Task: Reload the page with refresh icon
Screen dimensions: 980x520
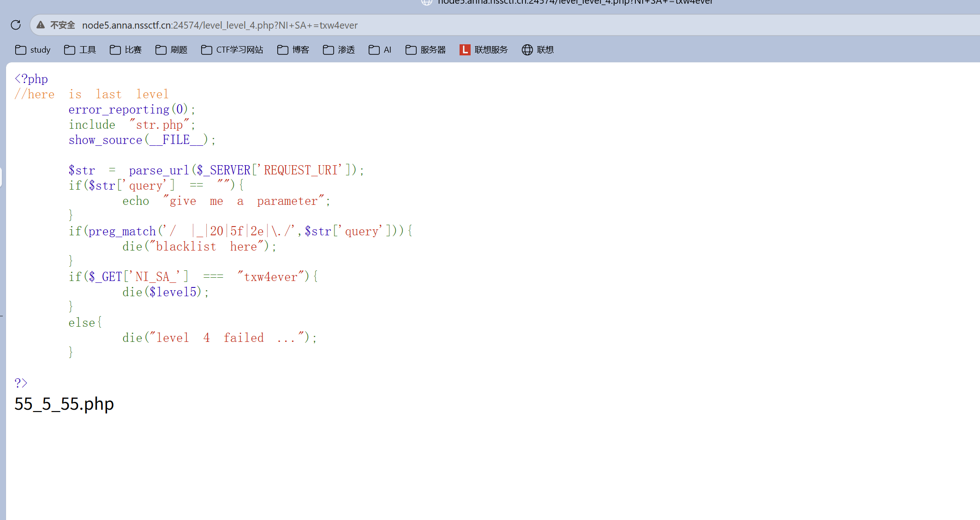Action: click(16, 25)
